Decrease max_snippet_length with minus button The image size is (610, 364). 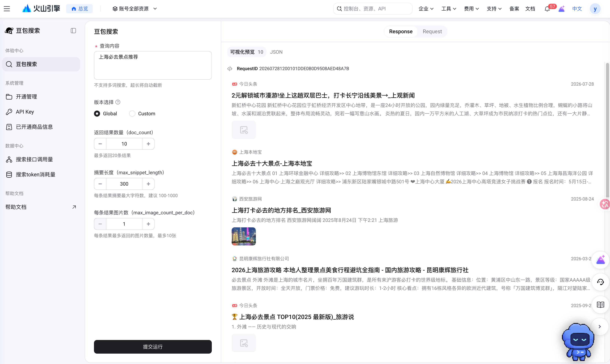click(100, 184)
